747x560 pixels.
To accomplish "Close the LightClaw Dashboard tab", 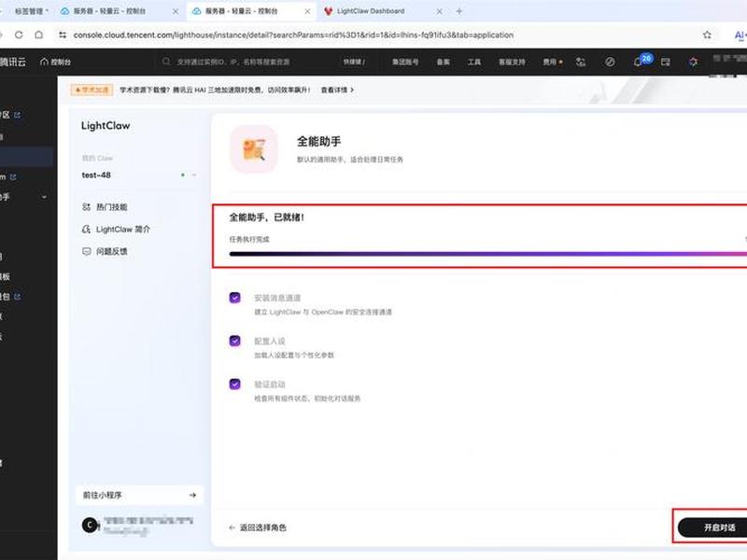I will [x=439, y=11].
